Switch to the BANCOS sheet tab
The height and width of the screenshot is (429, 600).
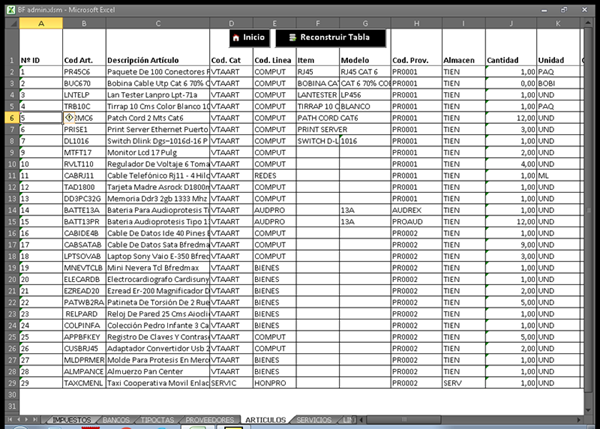tap(116, 420)
